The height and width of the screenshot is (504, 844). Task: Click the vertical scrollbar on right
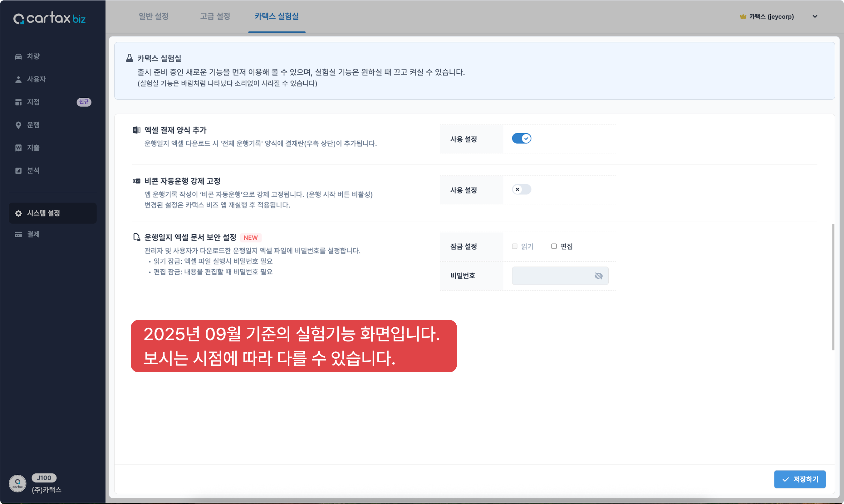click(833, 287)
